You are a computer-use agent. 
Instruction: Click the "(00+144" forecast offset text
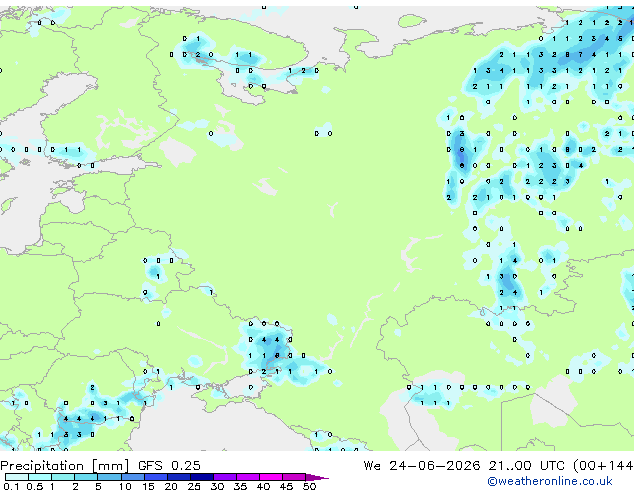[603, 466]
